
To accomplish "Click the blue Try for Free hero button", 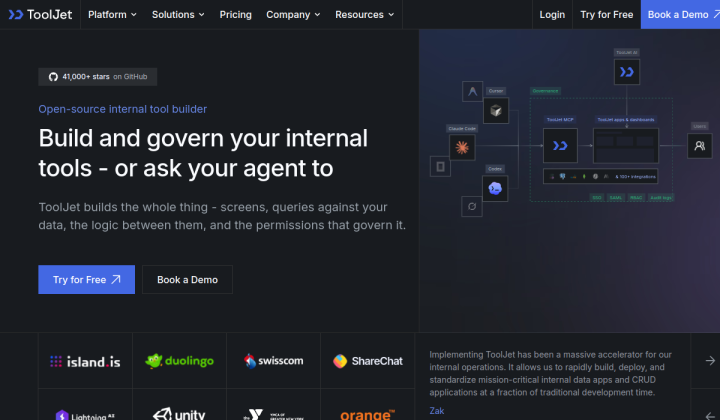I will click(86, 280).
